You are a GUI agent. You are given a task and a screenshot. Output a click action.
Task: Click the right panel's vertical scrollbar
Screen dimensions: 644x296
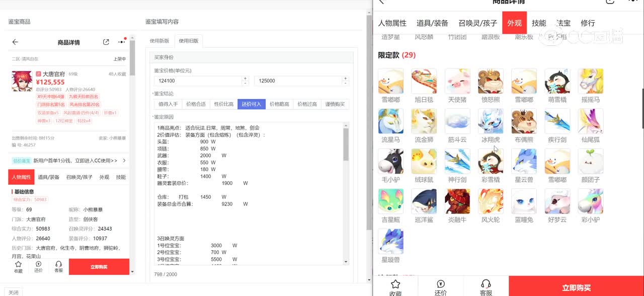coord(642,108)
